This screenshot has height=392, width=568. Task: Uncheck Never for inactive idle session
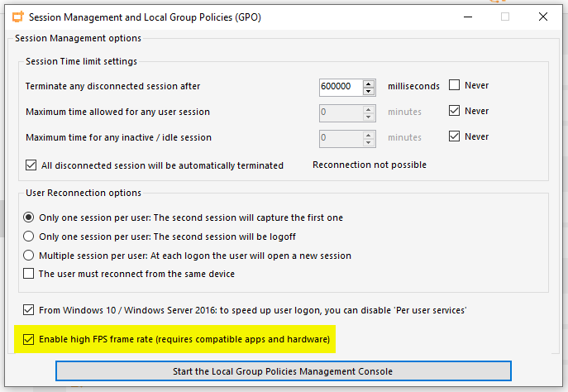[x=455, y=136]
